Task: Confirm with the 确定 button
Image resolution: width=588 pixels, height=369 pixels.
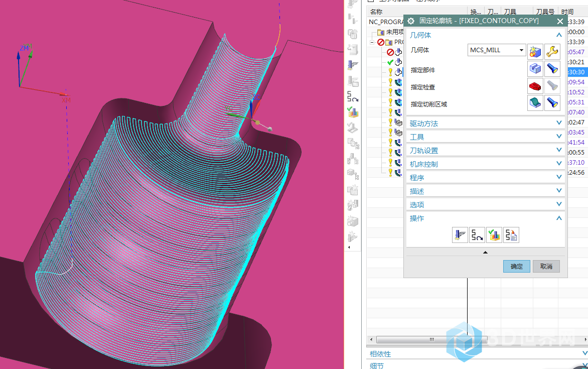Action: pos(516,266)
